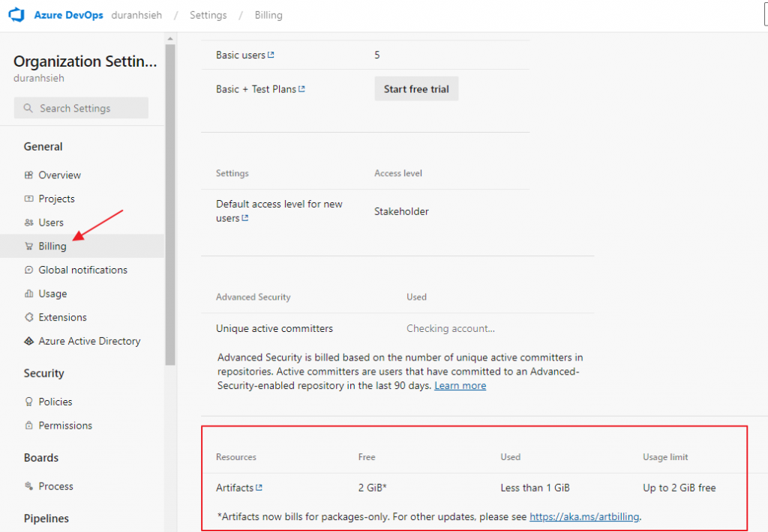768x532 pixels.
Task: Click the Basic users label
Action: click(x=241, y=55)
